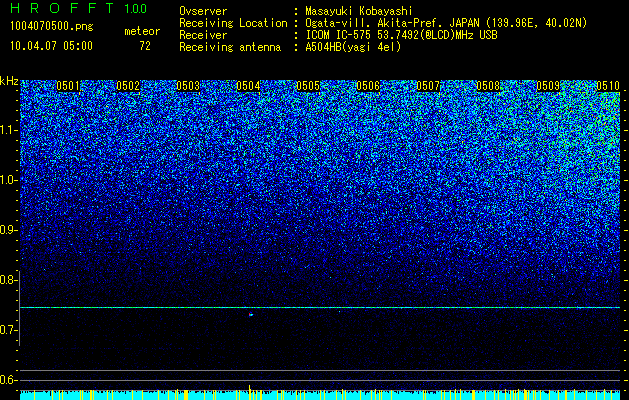This screenshot has width=629, height=400.
Task: Click the cyan carrier line across the spectrogram
Action: click(x=320, y=307)
